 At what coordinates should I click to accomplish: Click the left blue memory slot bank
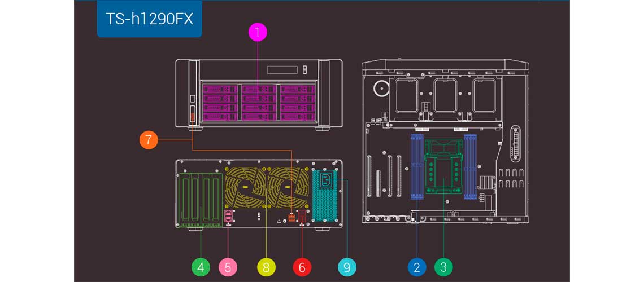coord(417,168)
